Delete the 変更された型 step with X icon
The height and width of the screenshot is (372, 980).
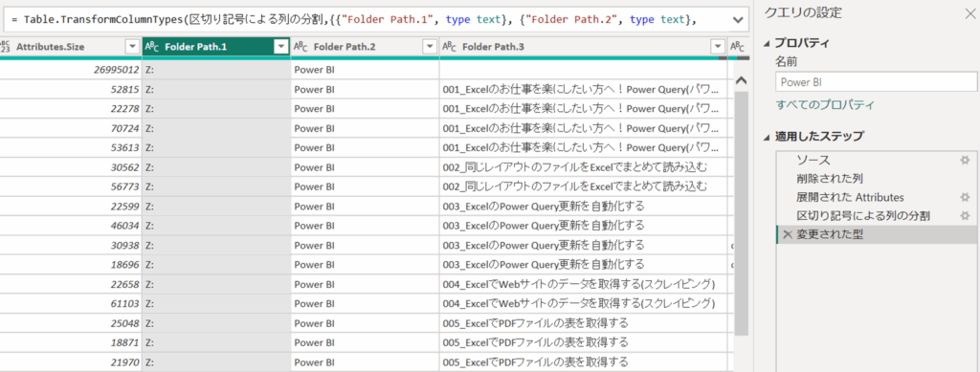point(787,234)
